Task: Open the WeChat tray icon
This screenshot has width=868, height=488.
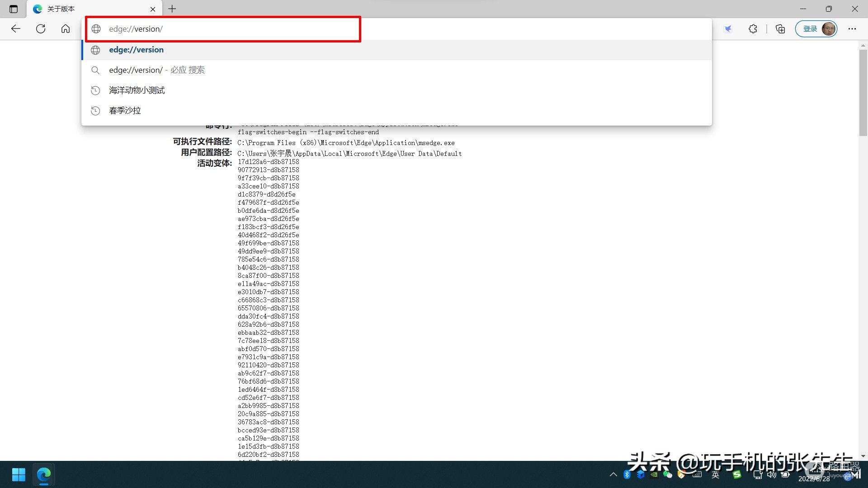Action: pyautogui.click(x=668, y=474)
